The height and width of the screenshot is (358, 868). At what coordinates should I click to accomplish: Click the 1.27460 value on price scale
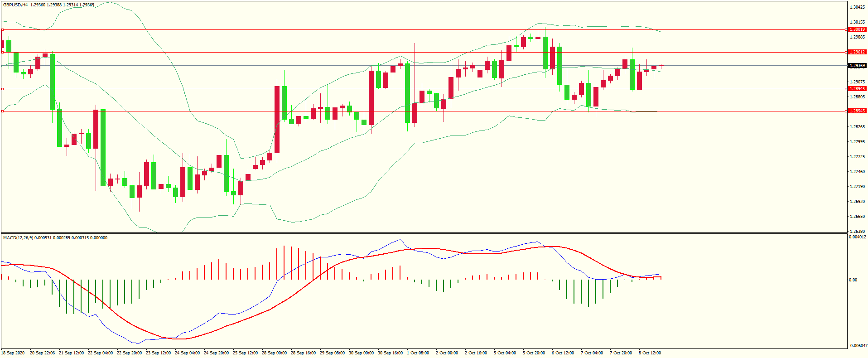[857, 172]
